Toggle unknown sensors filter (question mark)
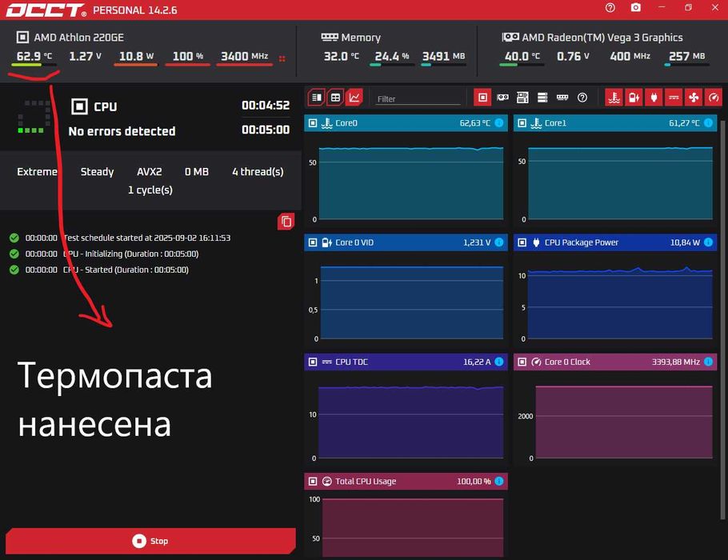 (x=582, y=98)
